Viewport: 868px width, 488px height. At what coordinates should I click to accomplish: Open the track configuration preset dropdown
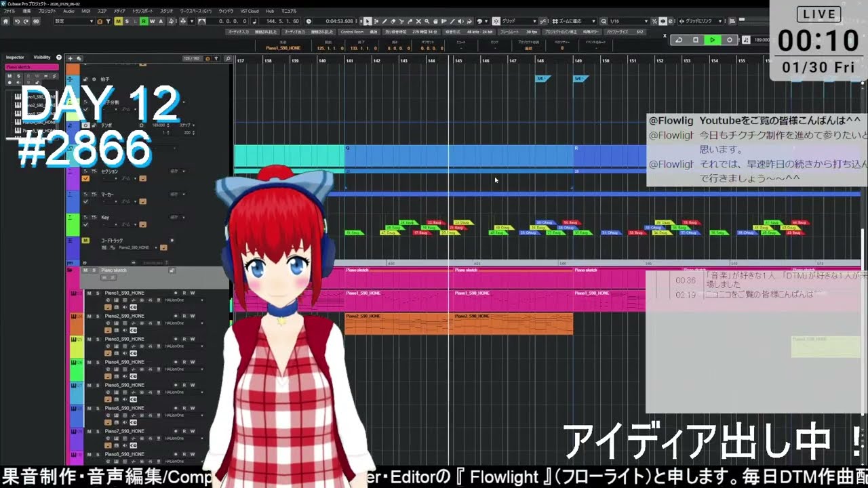[74, 21]
